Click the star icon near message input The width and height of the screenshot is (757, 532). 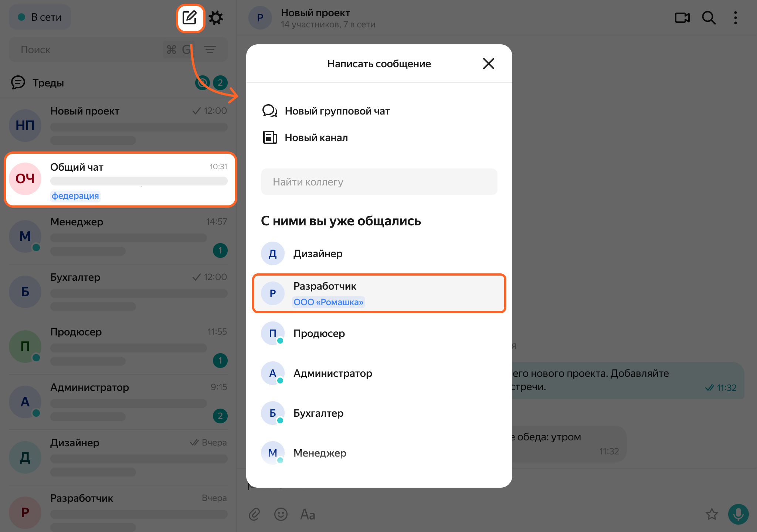pyautogui.click(x=712, y=514)
